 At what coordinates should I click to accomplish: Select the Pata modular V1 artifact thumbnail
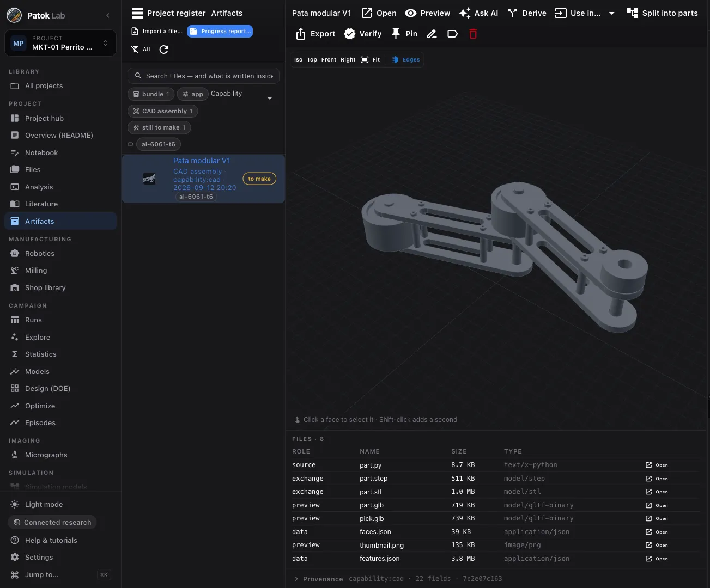[149, 179]
